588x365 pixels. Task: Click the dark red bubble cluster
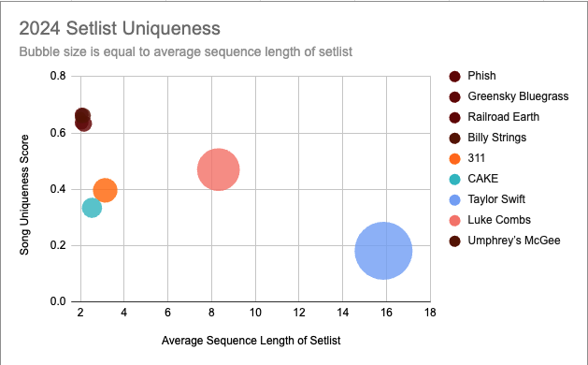(x=82, y=120)
